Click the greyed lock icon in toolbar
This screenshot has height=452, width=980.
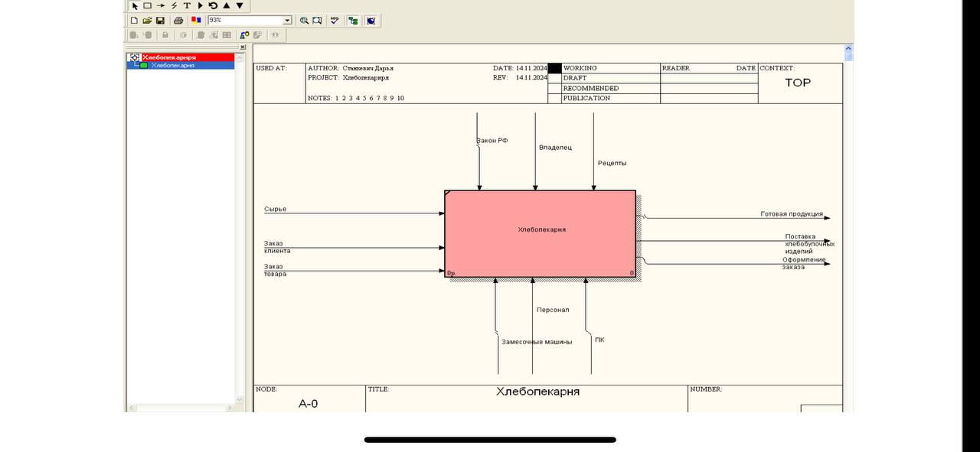click(x=165, y=35)
